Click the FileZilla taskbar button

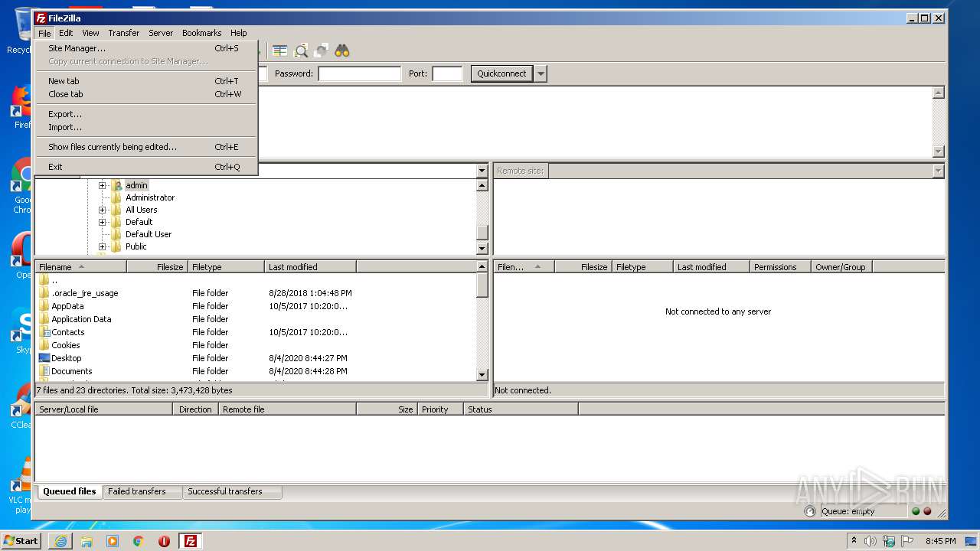191,541
